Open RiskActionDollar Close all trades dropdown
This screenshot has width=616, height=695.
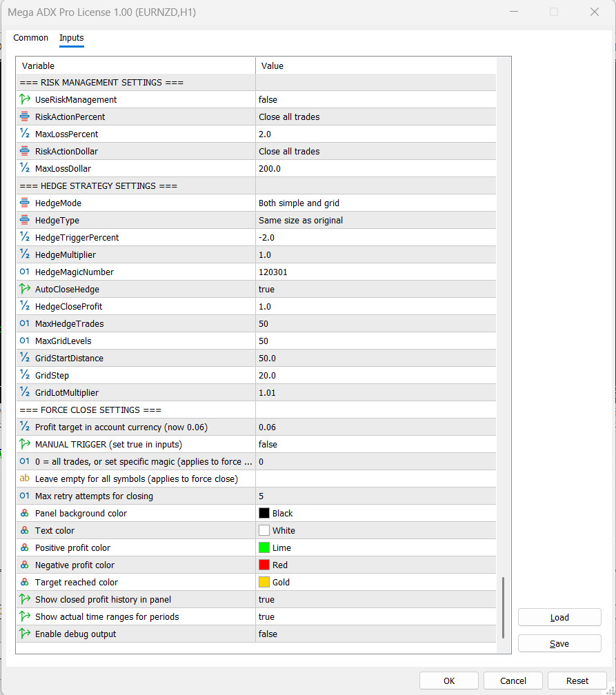point(376,151)
